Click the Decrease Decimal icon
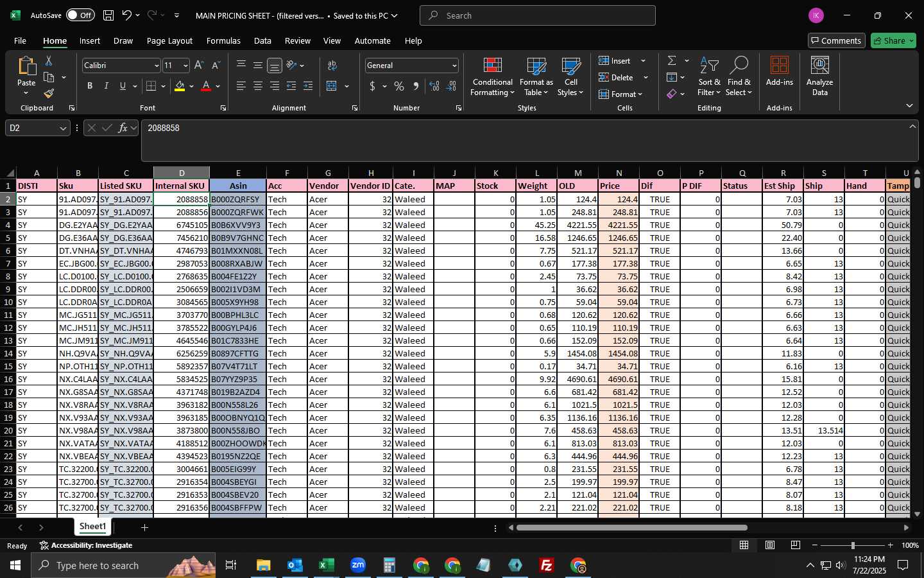Screen dimensions: 924x578 (x=451, y=86)
